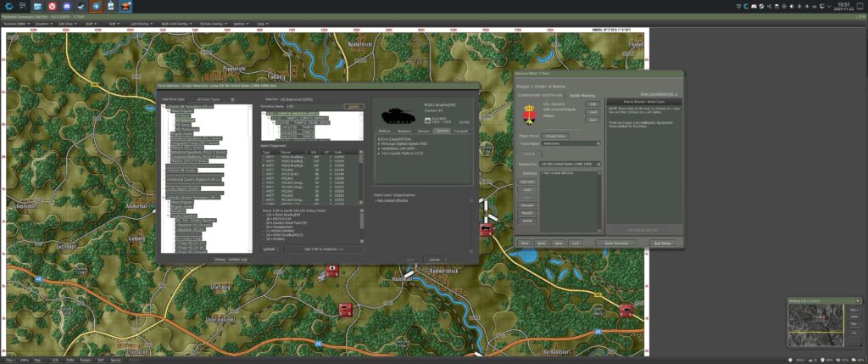Open the file manager icon in the taskbar
Image resolution: width=868 pixels, height=364 pixels.
37,6
